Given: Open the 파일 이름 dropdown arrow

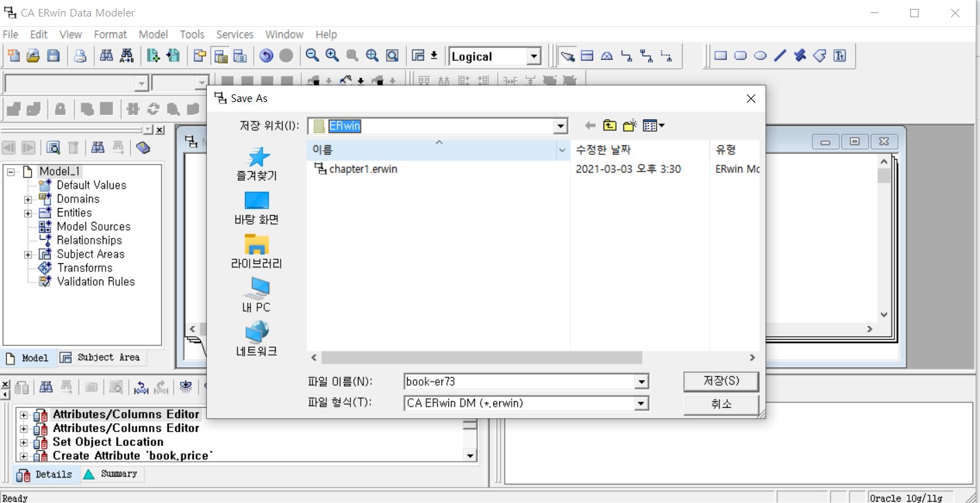Looking at the screenshot, I should pyautogui.click(x=642, y=382).
